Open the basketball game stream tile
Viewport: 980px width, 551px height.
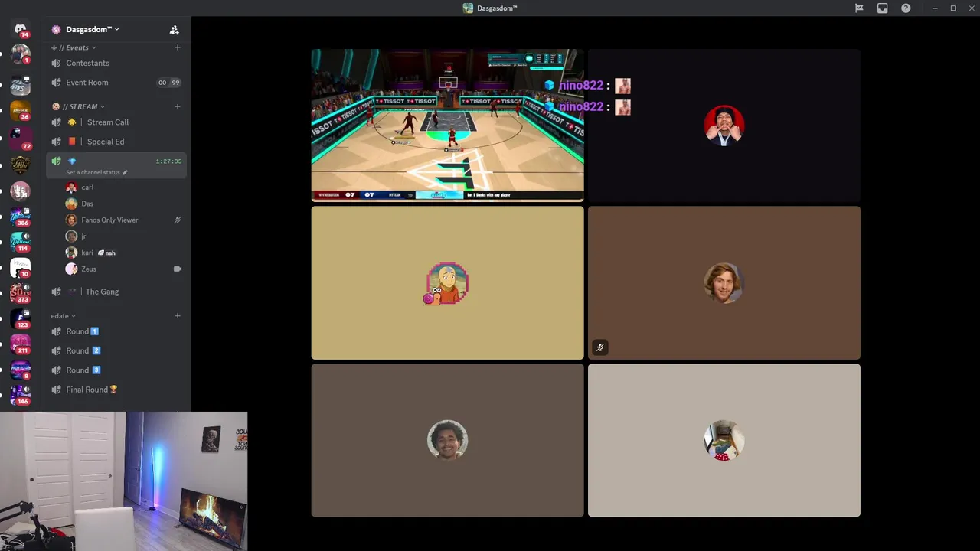(x=447, y=126)
